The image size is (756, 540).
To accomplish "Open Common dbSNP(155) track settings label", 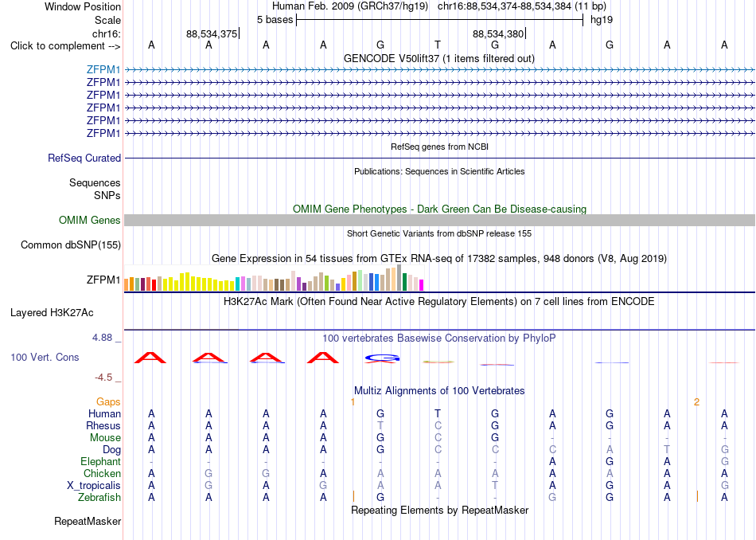I will click(x=71, y=245).
